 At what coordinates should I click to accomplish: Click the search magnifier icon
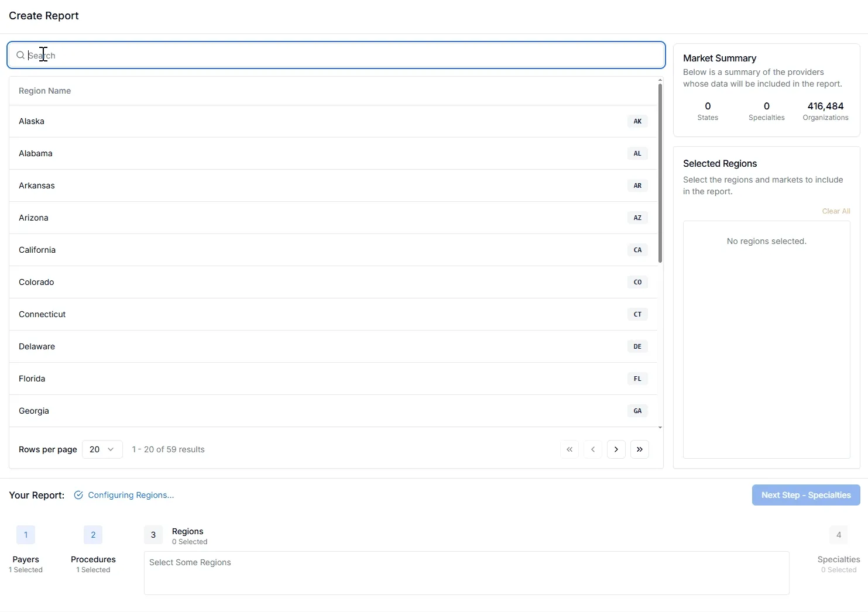[x=20, y=55]
